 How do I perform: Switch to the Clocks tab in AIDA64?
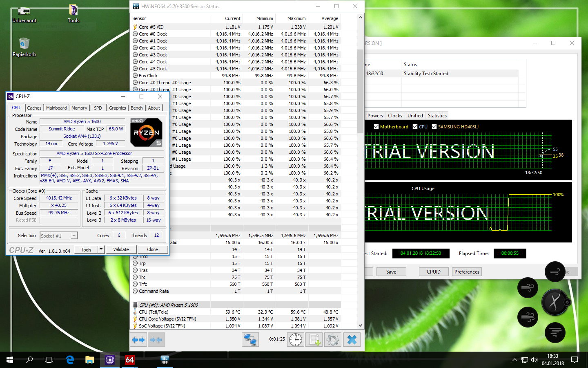[x=395, y=116]
